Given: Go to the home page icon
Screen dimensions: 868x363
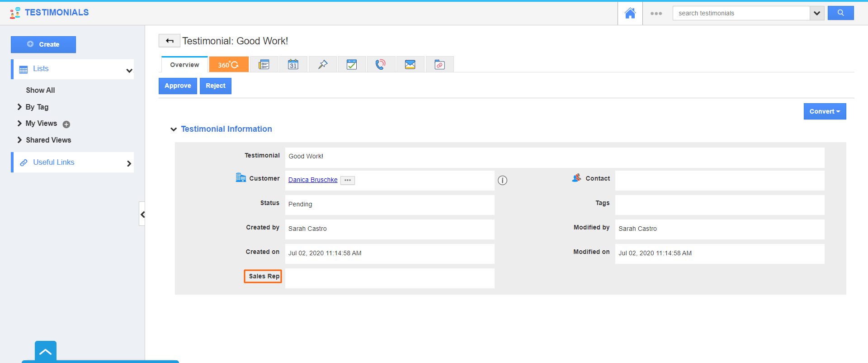Looking at the screenshot, I should coord(630,13).
